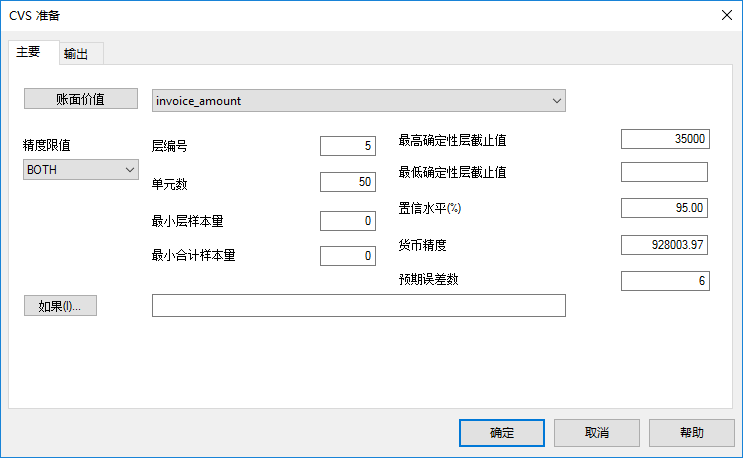Click the If condition text box

click(358, 305)
